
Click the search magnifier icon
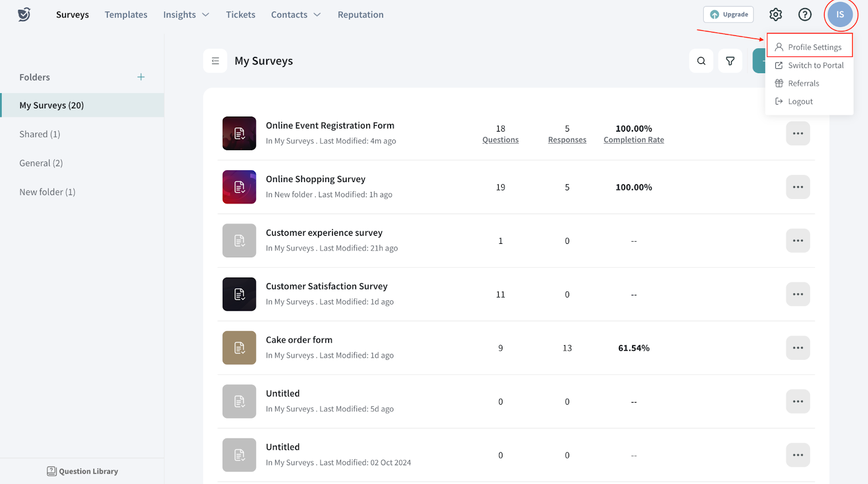click(701, 61)
